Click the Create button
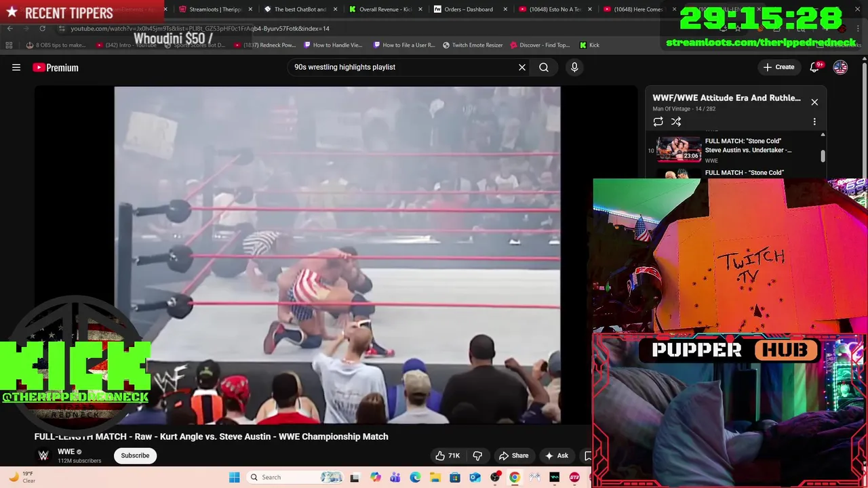This screenshot has width=868, height=488. pyautogui.click(x=778, y=67)
